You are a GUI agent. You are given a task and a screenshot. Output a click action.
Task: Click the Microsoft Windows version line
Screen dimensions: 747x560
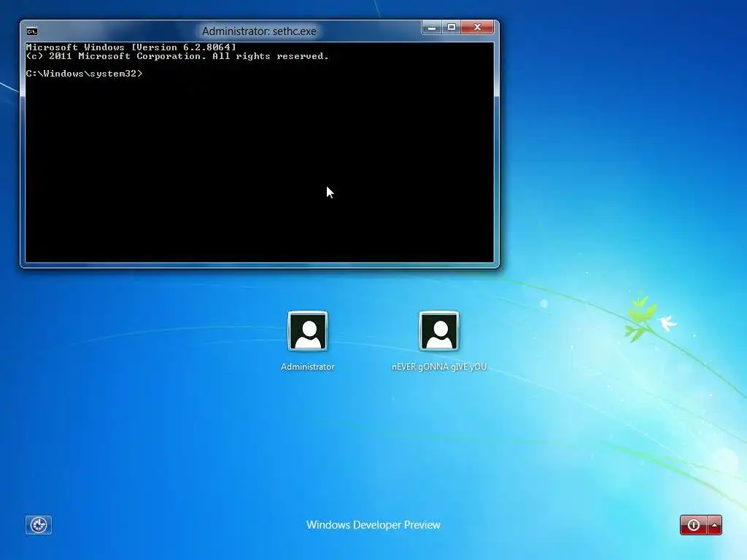pos(131,47)
